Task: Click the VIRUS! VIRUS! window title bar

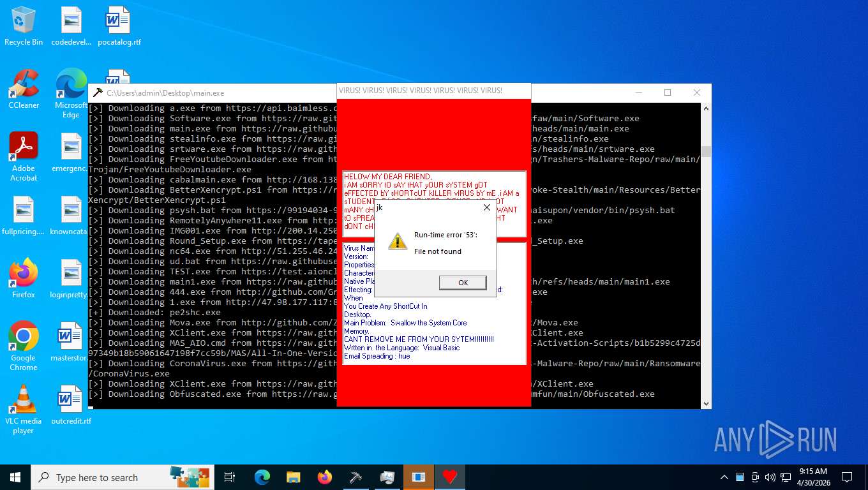Action: click(x=433, y=91)
